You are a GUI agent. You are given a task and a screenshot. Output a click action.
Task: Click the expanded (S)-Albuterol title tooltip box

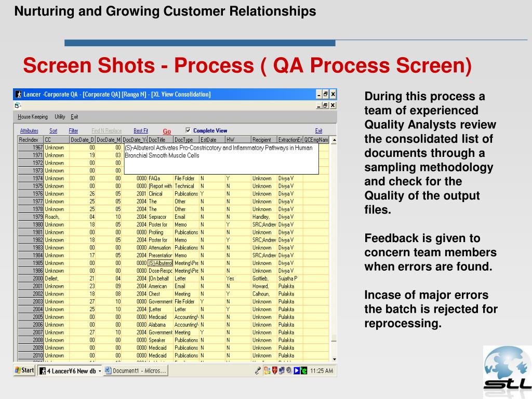pyautogui.click(x=221, y=159)
